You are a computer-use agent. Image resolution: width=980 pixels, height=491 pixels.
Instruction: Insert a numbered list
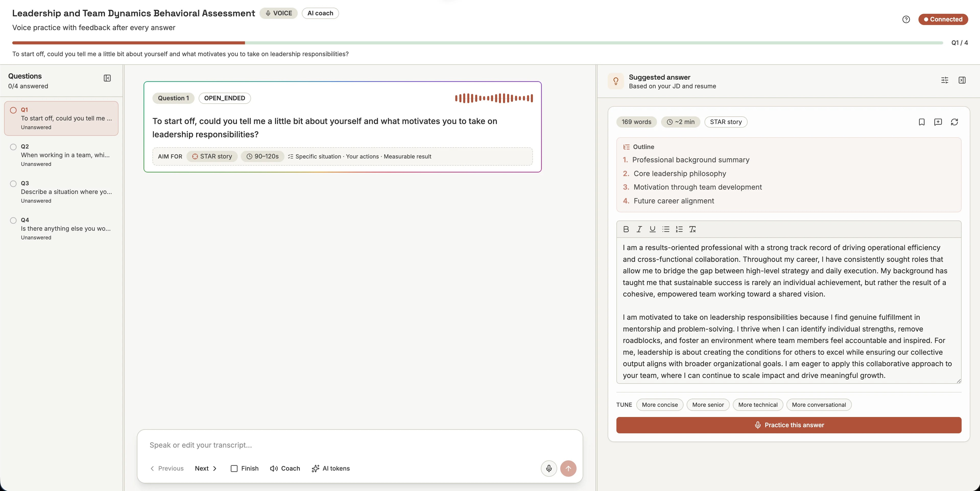[x=679, y=229]
